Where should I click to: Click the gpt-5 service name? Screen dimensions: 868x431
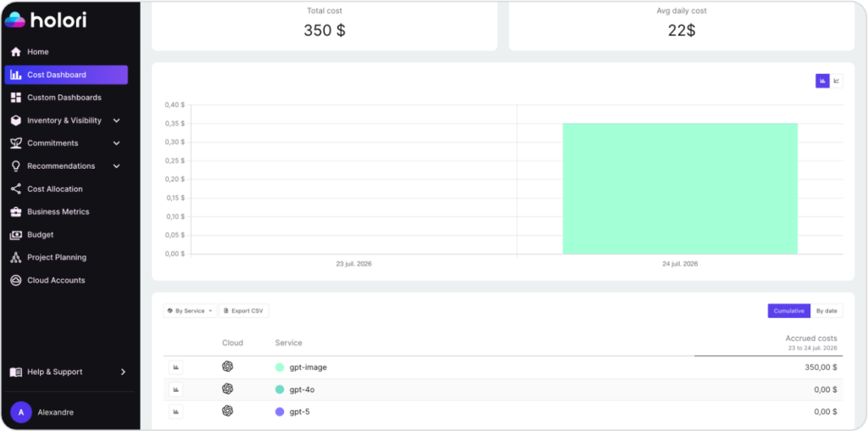(x=299, y=411)
